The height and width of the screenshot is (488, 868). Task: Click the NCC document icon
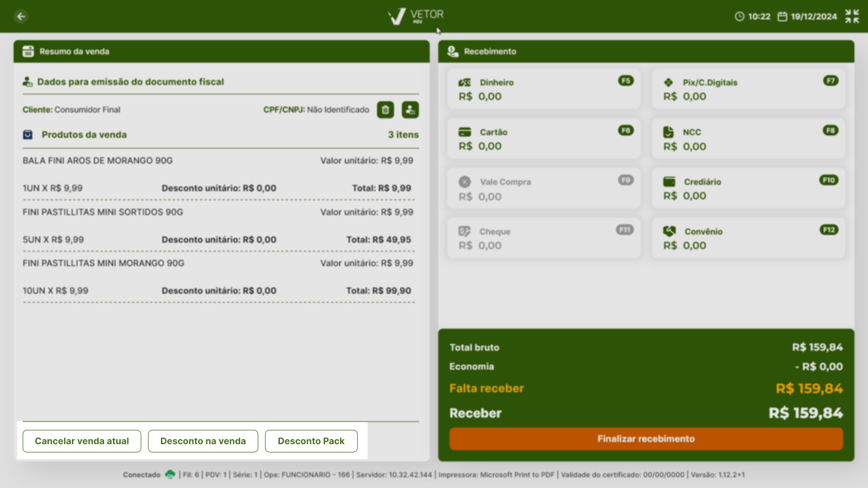668,132
